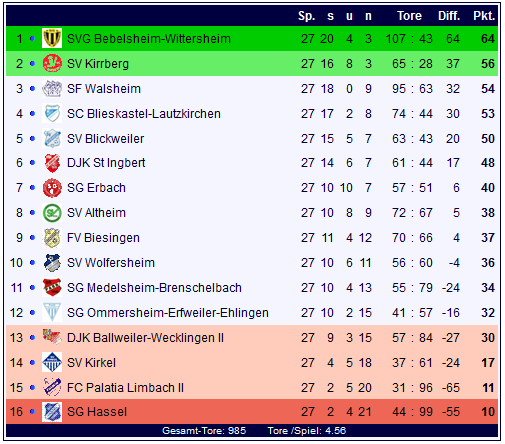The width and height of the screenshot is (505, 444).
Task: Open the SG Ommersheim-Erfweiler-Ehlingen team name
Action: click(168, 313)
